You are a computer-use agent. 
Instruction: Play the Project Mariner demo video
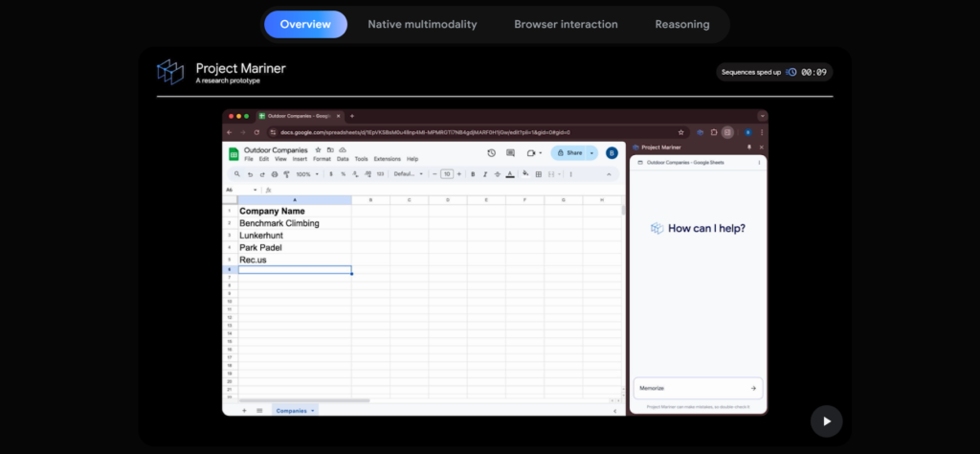[826, 420]
